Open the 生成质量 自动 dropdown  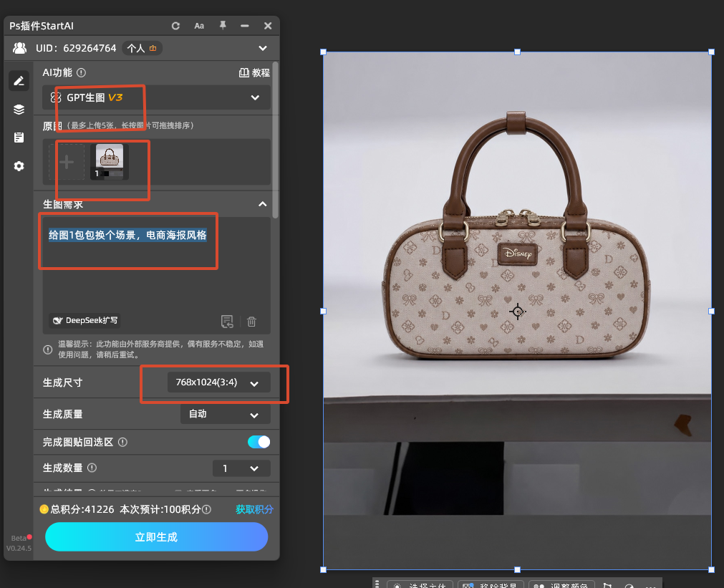[x=226, y=415]
